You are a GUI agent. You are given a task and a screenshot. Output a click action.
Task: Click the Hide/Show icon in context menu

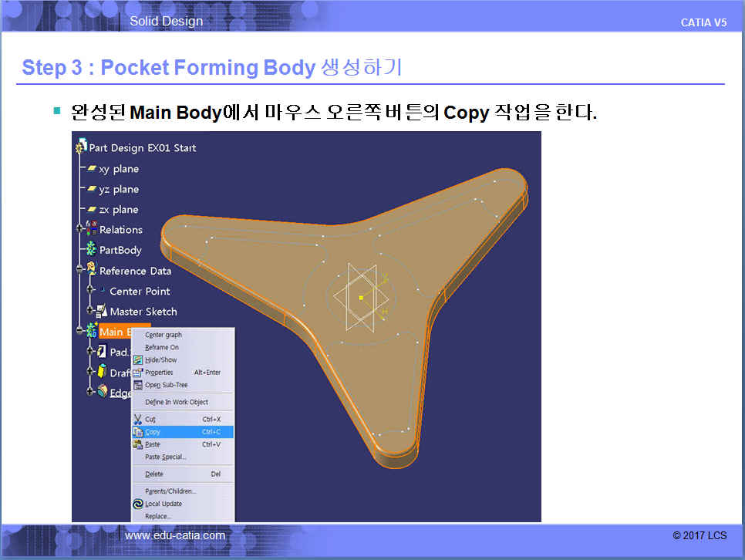tap(138, 359)
